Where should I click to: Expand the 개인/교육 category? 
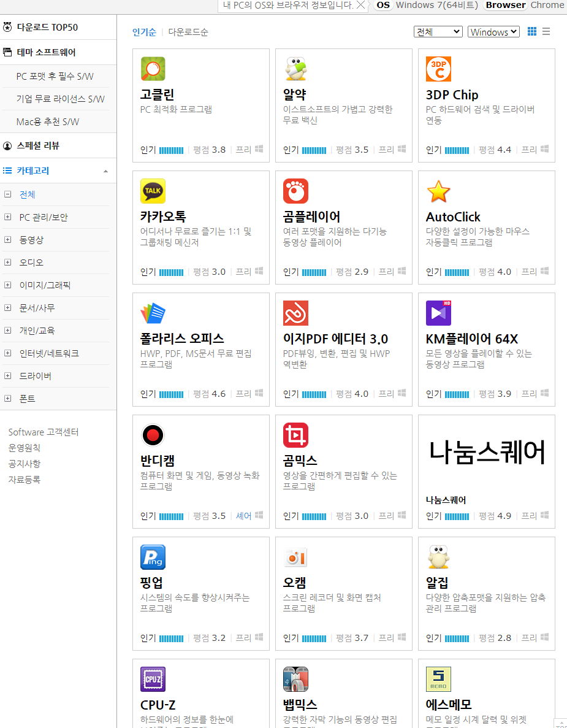[x=7, y=331]
